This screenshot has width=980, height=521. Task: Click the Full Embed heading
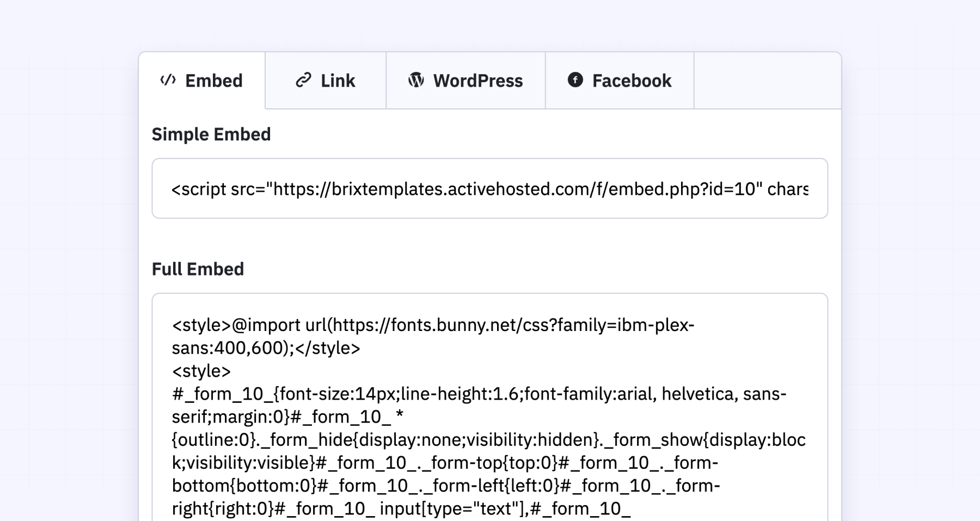pyautogui.click(x=198, y=269)
